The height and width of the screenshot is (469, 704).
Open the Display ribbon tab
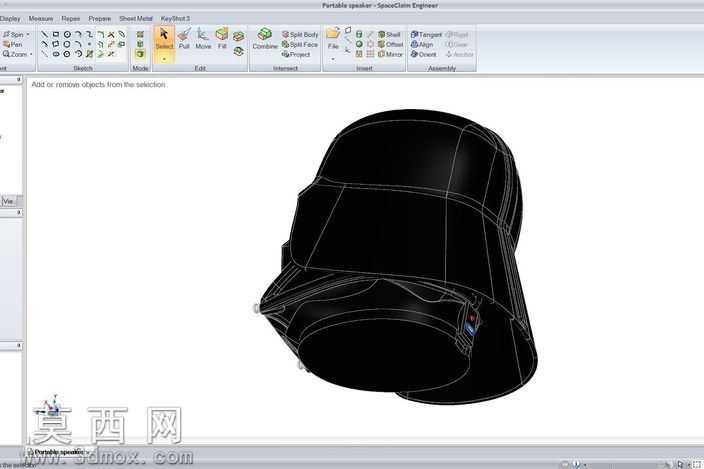(x=10, y=18)
